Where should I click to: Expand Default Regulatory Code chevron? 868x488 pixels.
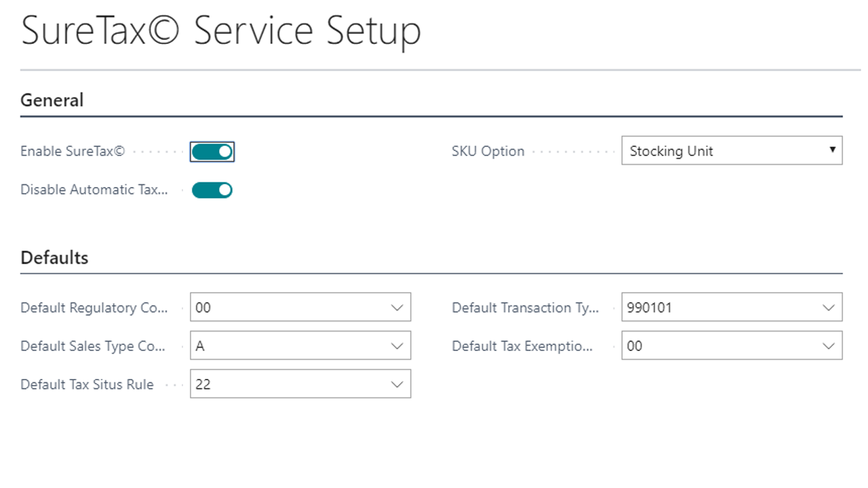tap(397, 308)
